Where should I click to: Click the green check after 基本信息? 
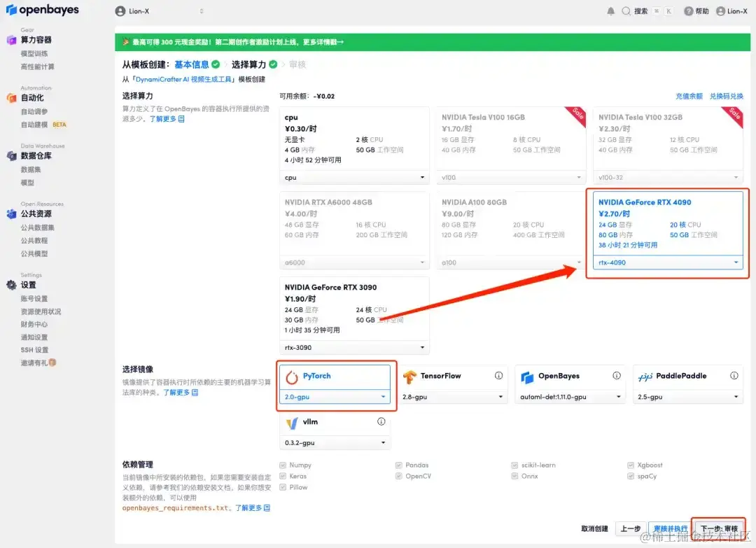216,64
